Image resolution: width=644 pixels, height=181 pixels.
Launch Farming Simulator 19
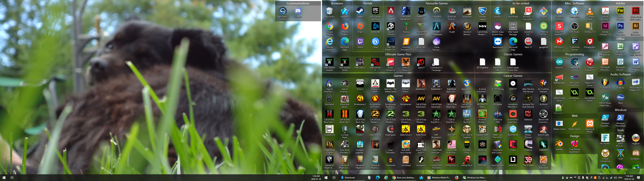[x=406, y=44]
